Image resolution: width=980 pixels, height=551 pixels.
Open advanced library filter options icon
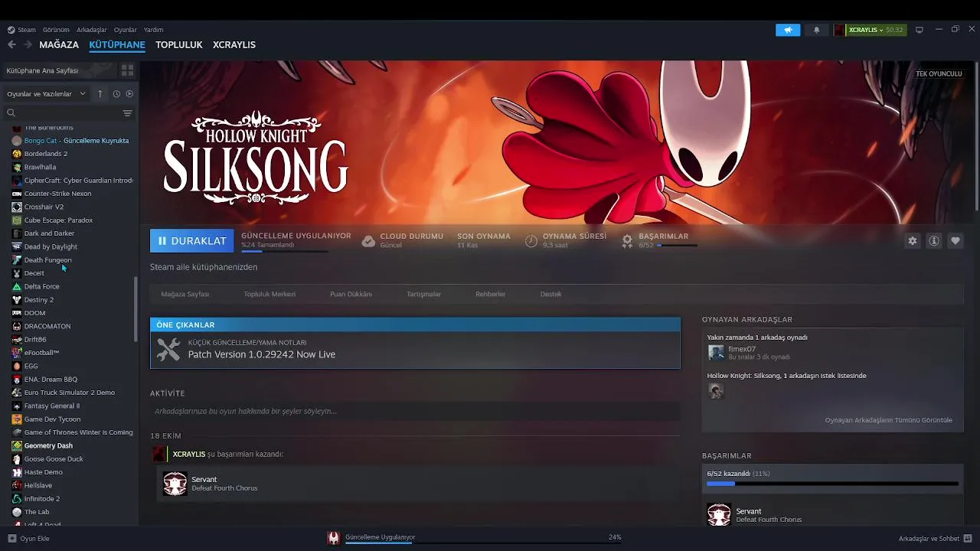[127, 112]
